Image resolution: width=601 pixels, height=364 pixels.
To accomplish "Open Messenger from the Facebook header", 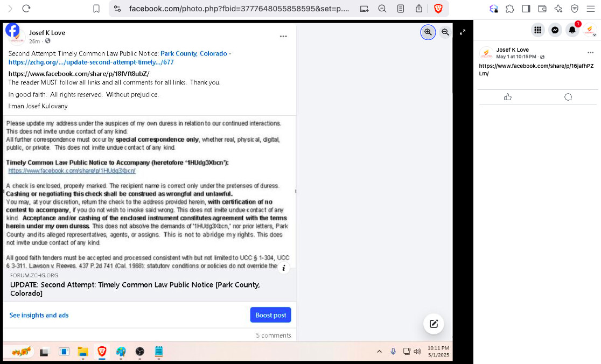I will click(555, 30).
